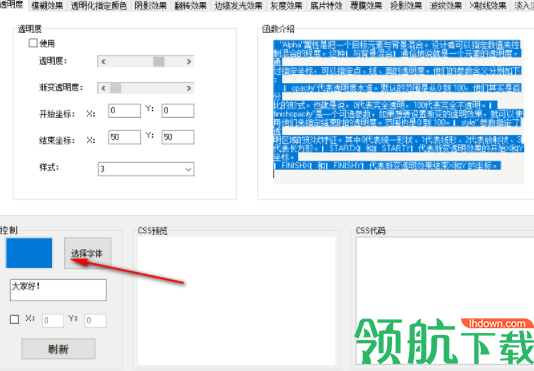Viewport: 534px width, 371px height.
Task: Open the 透明化指定颜色 tab
Action: pyautogui.click(x=98, y=5)
